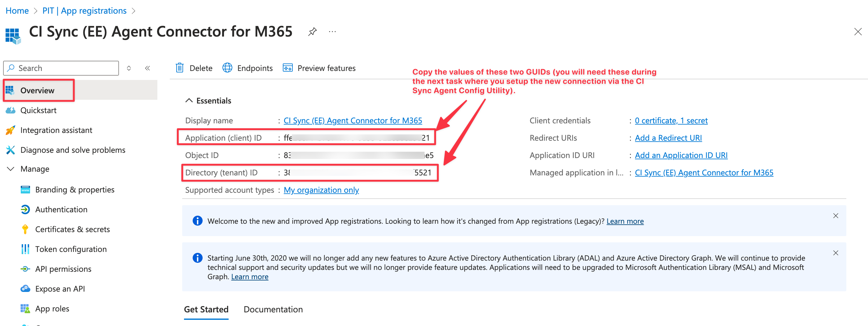The image size is (868, 326).
Task: Click into the sidebar Search field
Action: [x=61, y=68]
